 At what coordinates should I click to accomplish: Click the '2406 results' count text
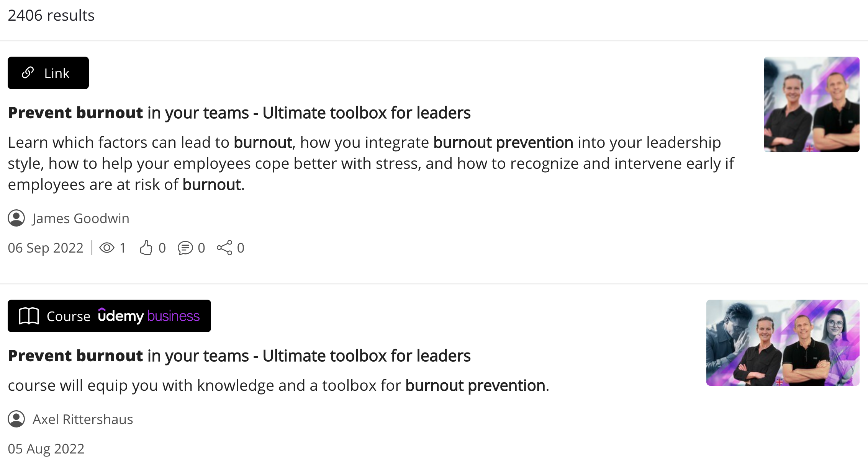coord(51,15)
